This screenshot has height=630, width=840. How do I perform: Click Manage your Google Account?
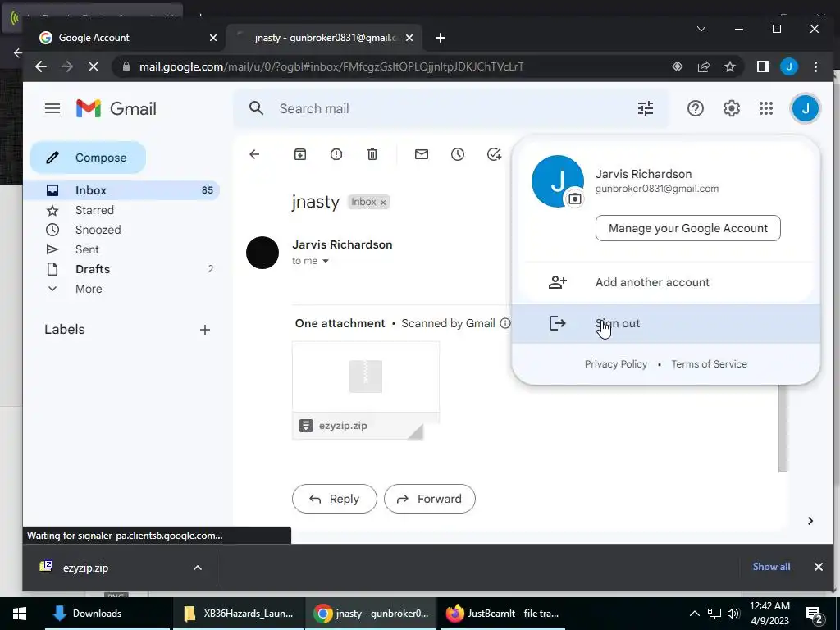[x=688, y=228]
